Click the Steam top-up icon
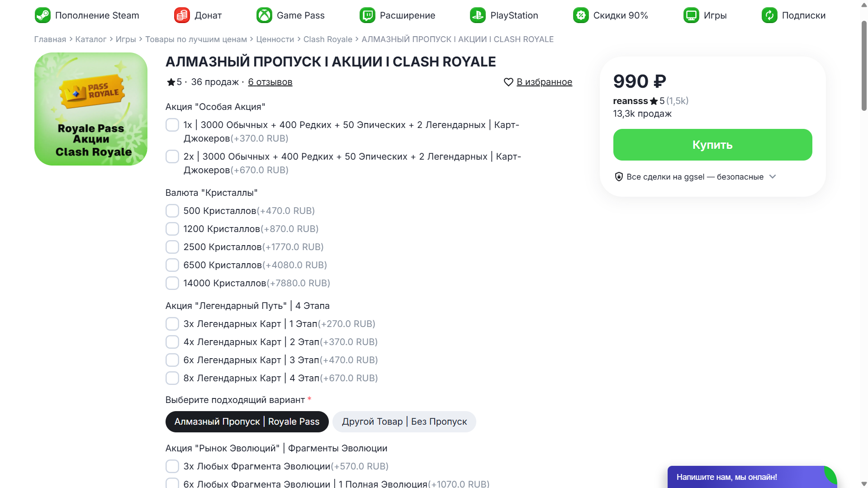This screenshot has width=868, height=488. click(x=43, y=15)
